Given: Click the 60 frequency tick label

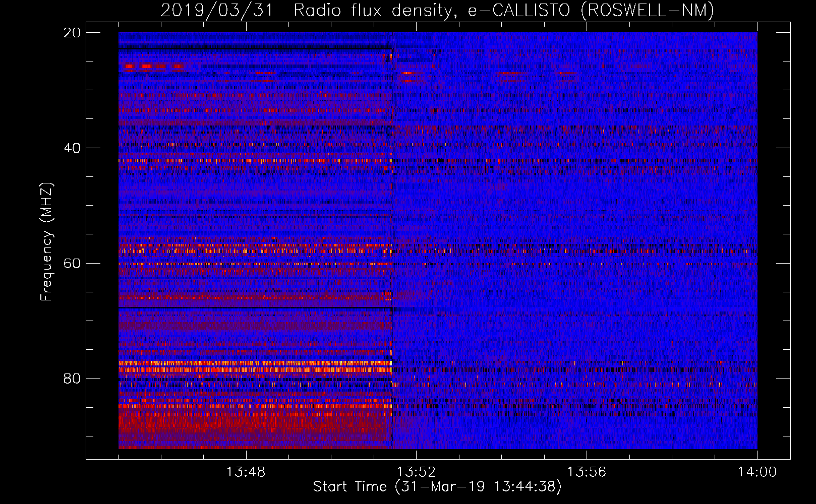Looking at the screenshot, I should [x=72, y=264].
